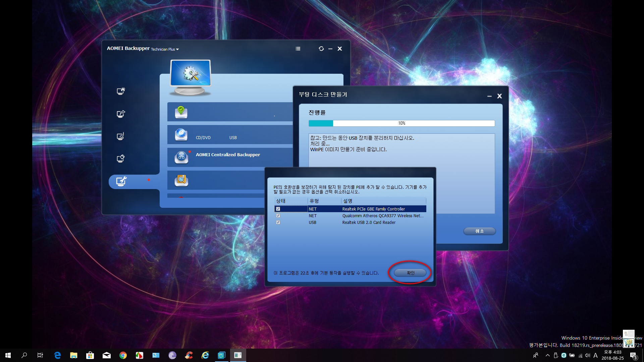Select the Realtek USB 2.0 Card Reader row
644x362 pixels.
coord(350,222)
